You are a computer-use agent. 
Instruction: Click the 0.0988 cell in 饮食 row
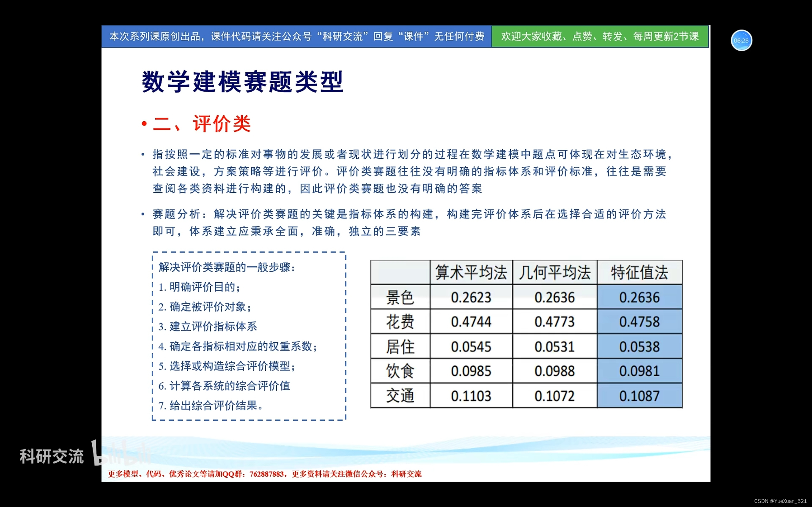coord(554,371)
